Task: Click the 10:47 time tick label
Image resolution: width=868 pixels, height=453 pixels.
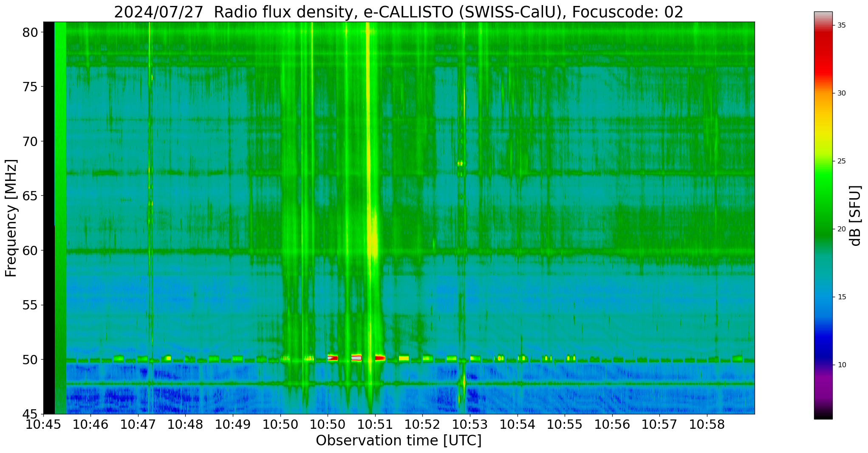Action: coord(138,425)
